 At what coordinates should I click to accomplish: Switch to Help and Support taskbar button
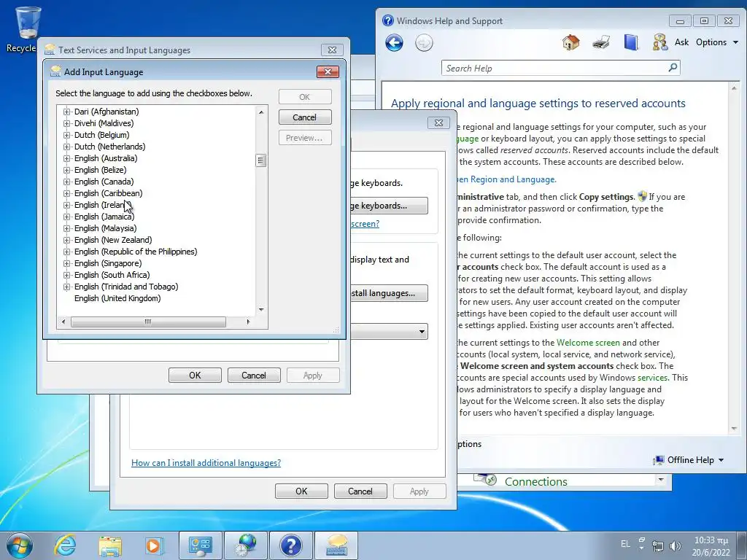291,545
